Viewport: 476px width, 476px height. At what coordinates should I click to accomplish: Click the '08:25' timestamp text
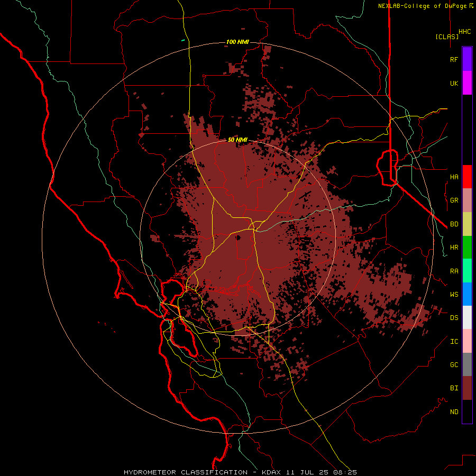tap(345, 472)
